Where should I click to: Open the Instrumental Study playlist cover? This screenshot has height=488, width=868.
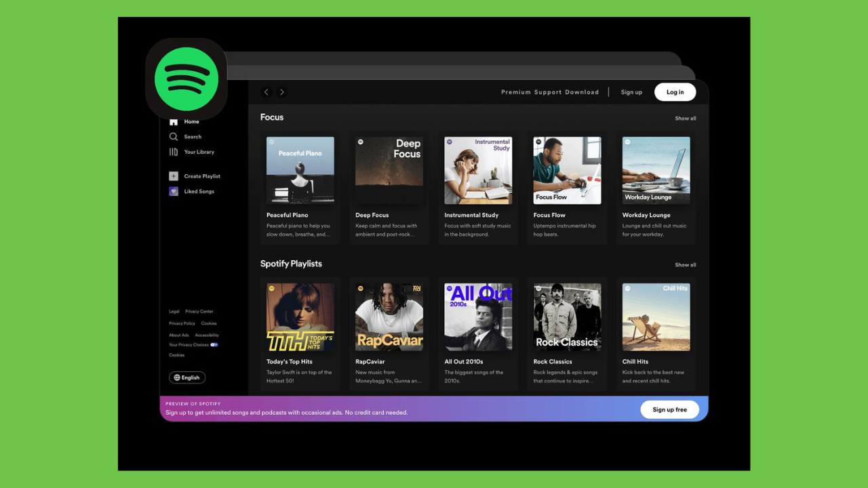[478, 171]
